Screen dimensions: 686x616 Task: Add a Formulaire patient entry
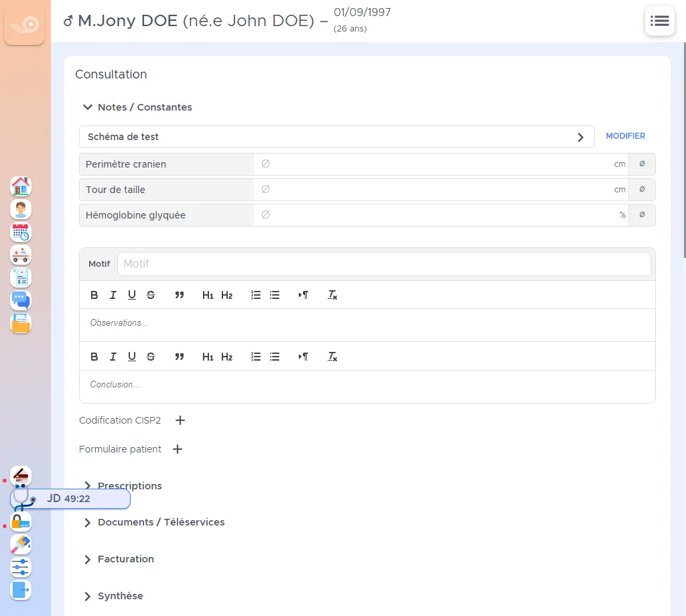coord(178,449)
